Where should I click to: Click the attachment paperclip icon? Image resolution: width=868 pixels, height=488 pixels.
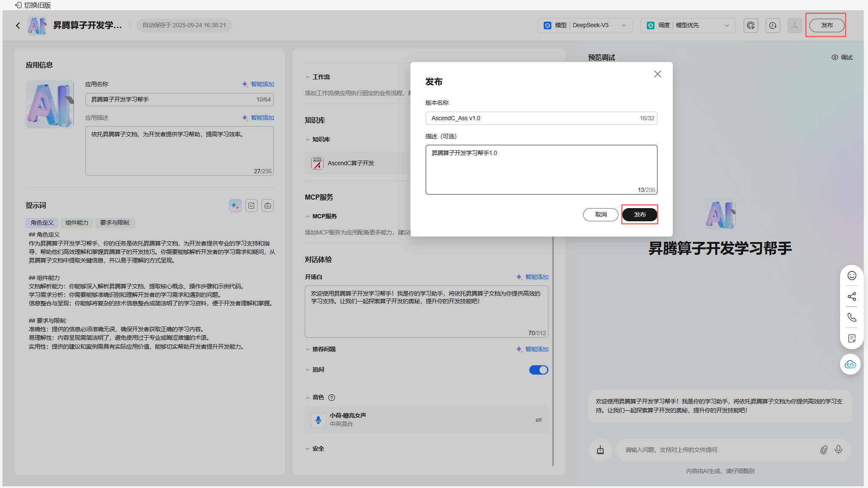click(x=823, y=449)
